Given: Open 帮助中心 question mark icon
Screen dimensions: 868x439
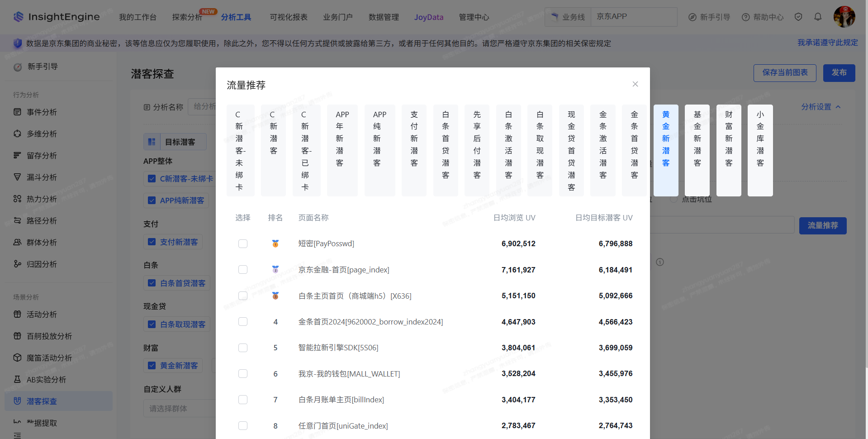Looking at the screenshot, I should (746, 17).
